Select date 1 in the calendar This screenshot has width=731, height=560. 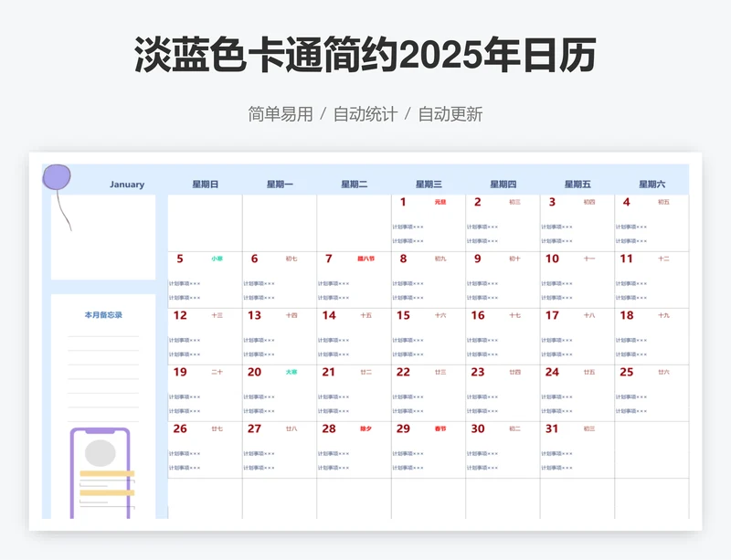tap(403, 202)
